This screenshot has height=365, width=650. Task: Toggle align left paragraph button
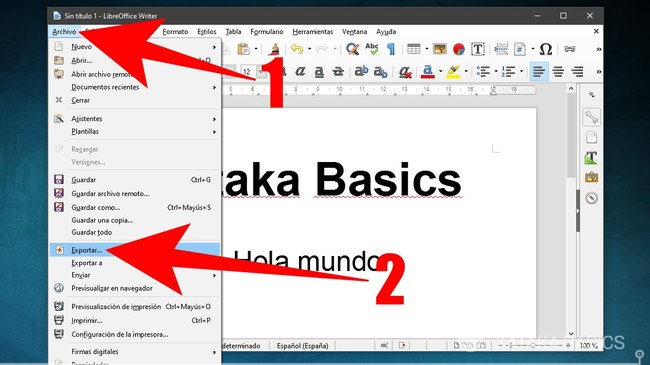pyautogui.click(x=539, y=72)
